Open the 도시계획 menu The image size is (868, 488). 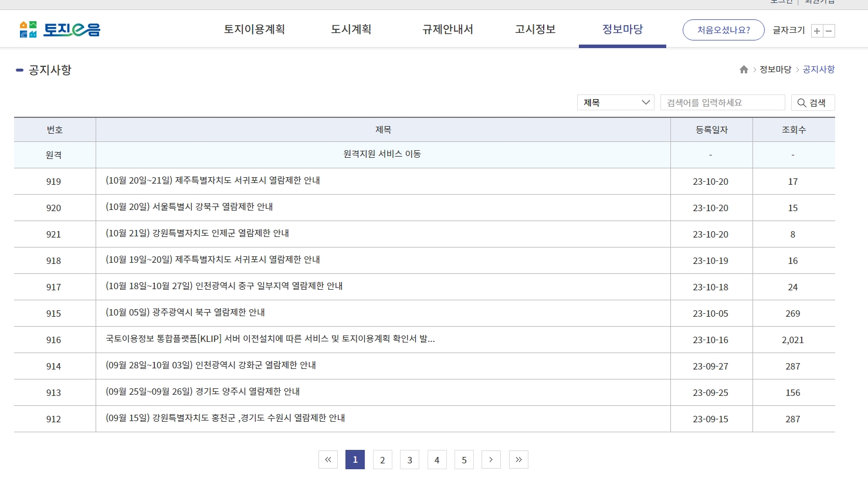350,29
